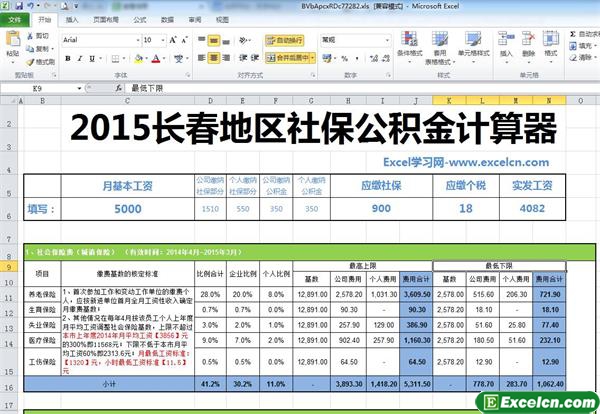Click the comma style icon
This screenshot has height=414, width=600.
357,58
